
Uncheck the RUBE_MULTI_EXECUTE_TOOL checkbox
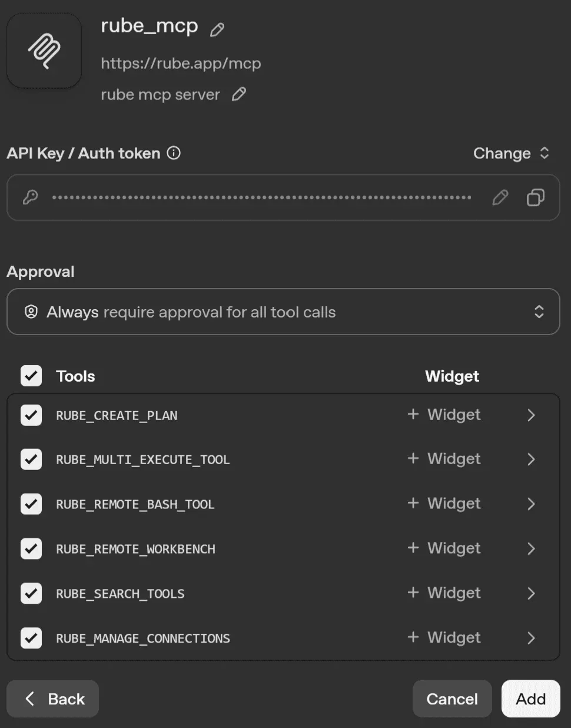click(x=31, y=459)
